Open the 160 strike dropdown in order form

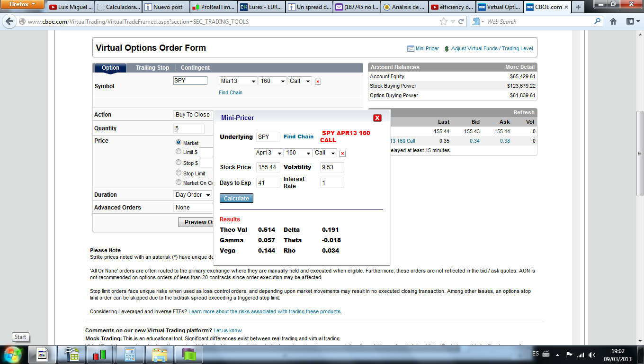(x=273, y=81)
